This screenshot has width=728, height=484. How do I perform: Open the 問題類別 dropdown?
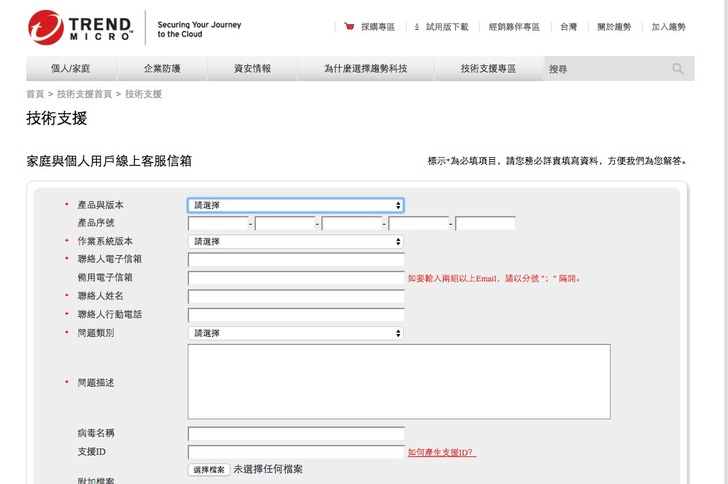[296, 333]
